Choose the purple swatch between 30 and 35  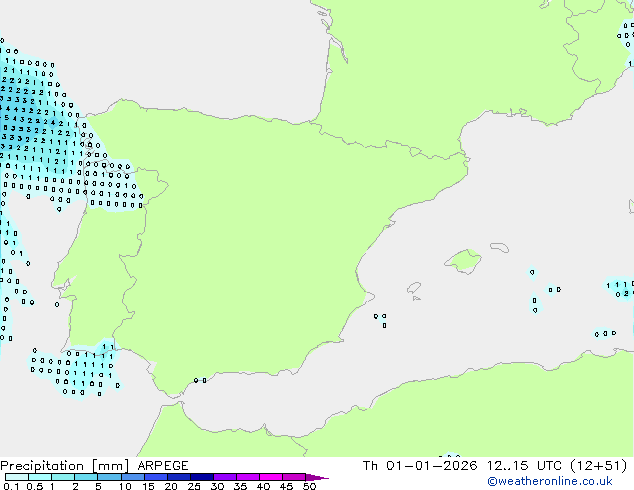(x=228, y=477)
